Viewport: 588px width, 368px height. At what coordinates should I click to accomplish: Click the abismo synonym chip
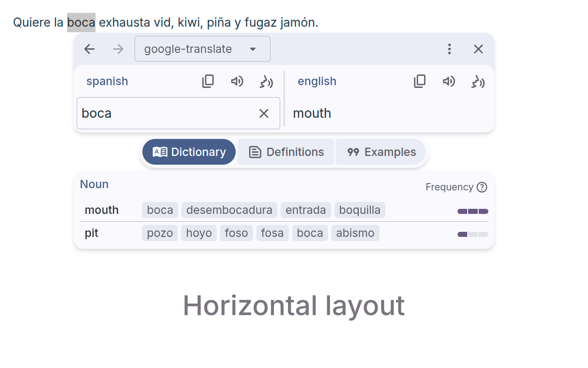[355, 233]
